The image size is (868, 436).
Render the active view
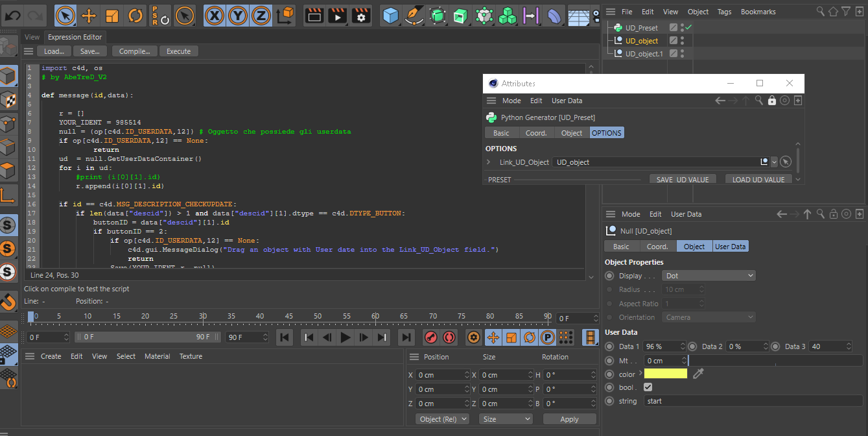pos(314,15)
